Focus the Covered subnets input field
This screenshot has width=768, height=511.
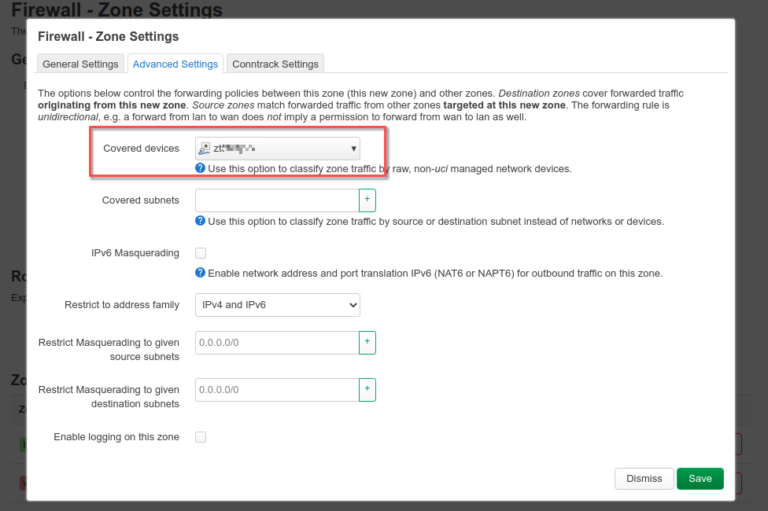(x=277, y=200)
